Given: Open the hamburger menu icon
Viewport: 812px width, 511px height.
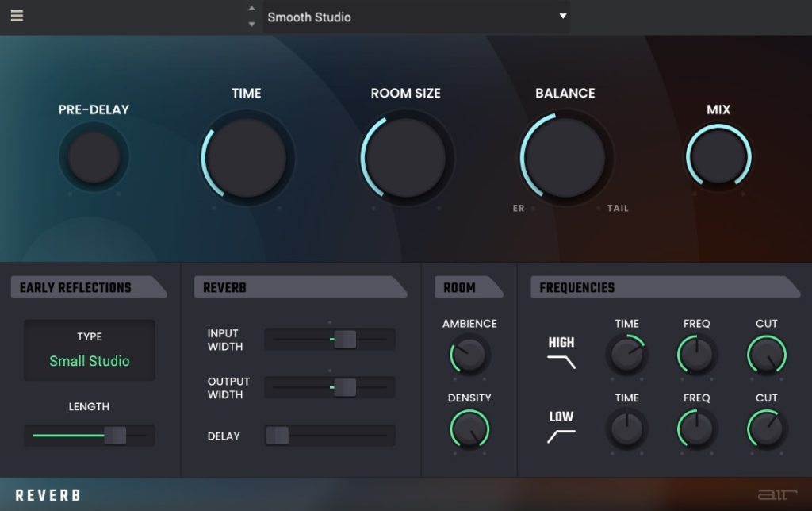Looking at the screenshot, I should point(17,16).
